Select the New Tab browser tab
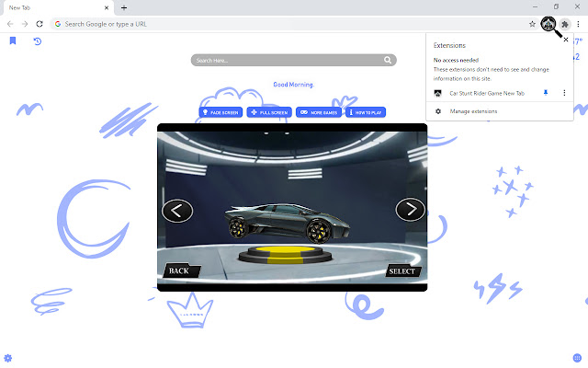588x368 pixels. click(55, 7)
